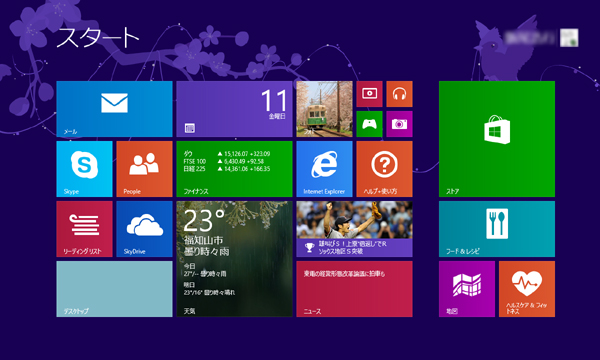This screenshot has width=600, height=360.
Task: Click the blurred user account name
Action: 530,38
